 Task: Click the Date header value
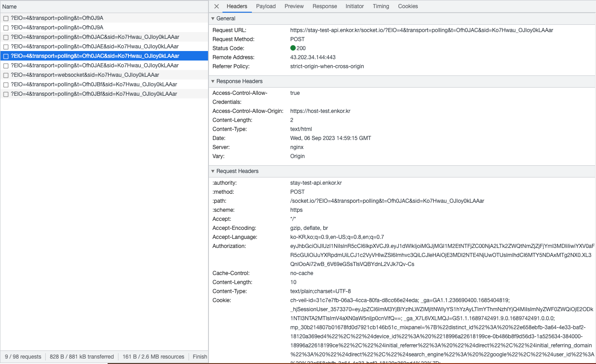click(331, 138)
